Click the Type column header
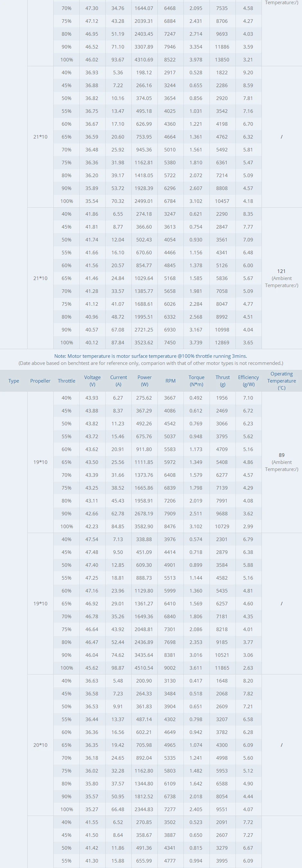302x868 pixels. [x=13, y=381]
